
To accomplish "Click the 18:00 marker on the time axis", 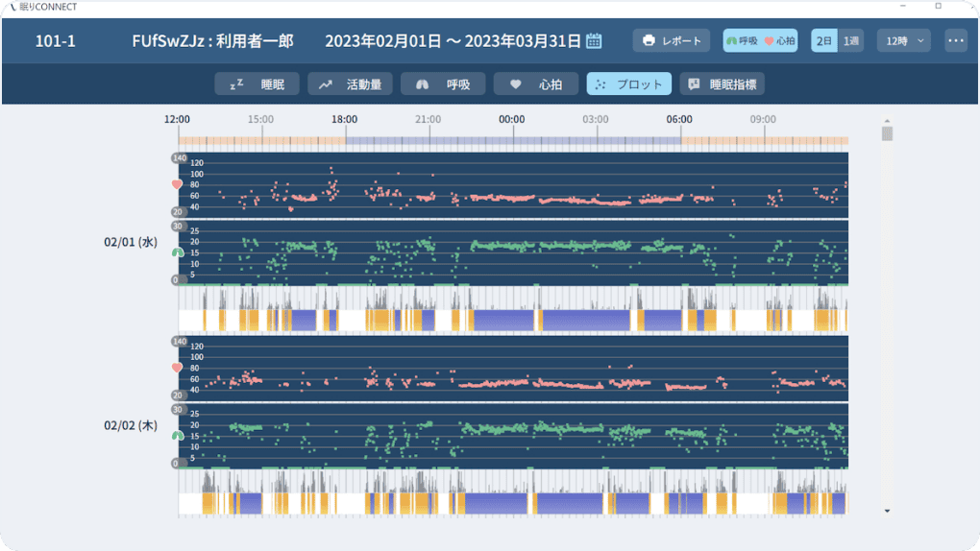I will coord(345,119).
